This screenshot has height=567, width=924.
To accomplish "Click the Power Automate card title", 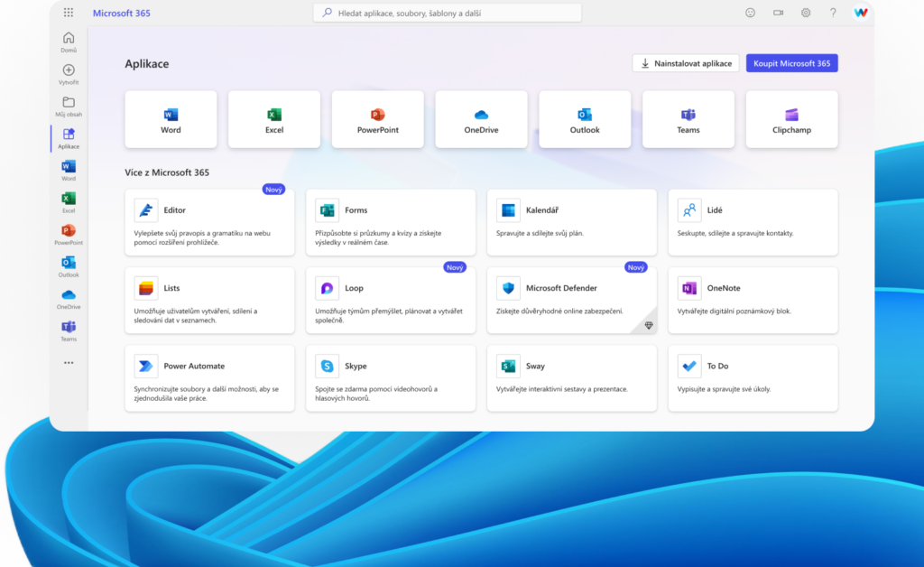I will click(194, 366).
